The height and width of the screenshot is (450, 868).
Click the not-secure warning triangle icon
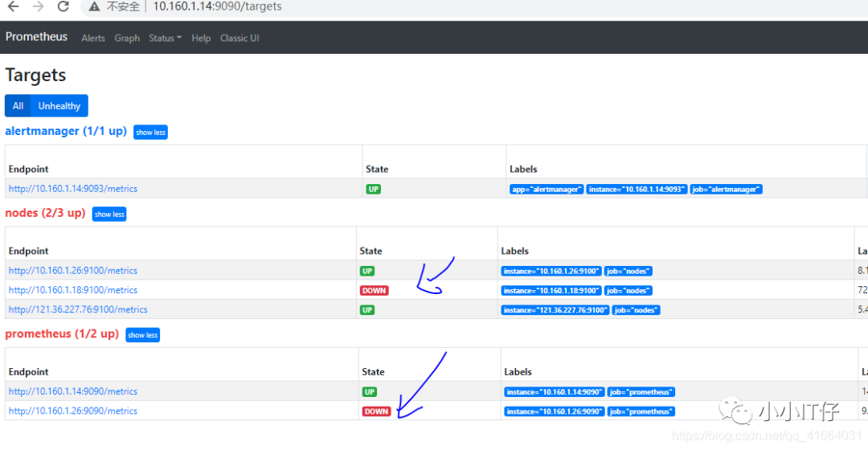coord(94,6)
